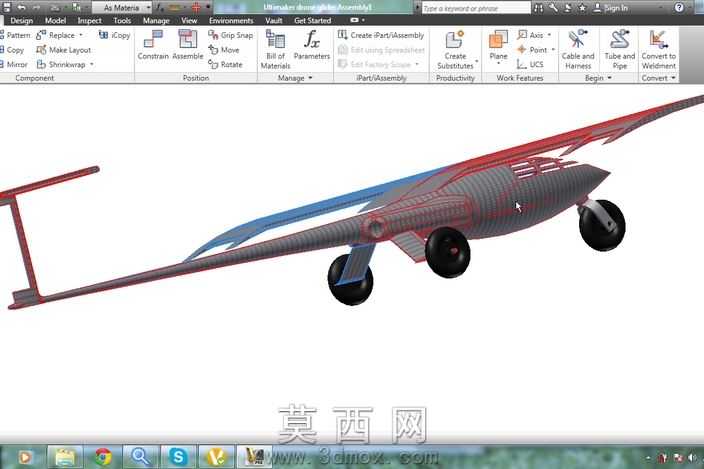Switch to the Manage tab
The width and height of the screenshot is (704, 469).
(156, 21)
